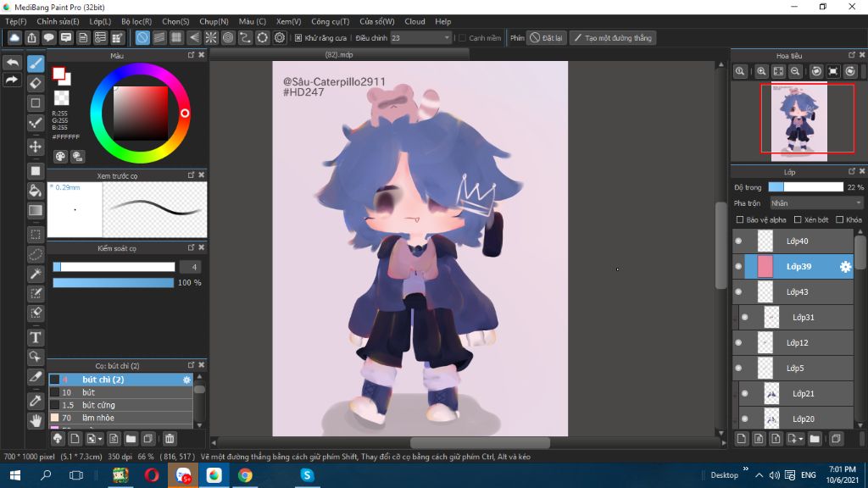This screenshot has height=488, width=868.
Task: Enable the Bảo vệ alpha checkbox
Action: [739, 219]
